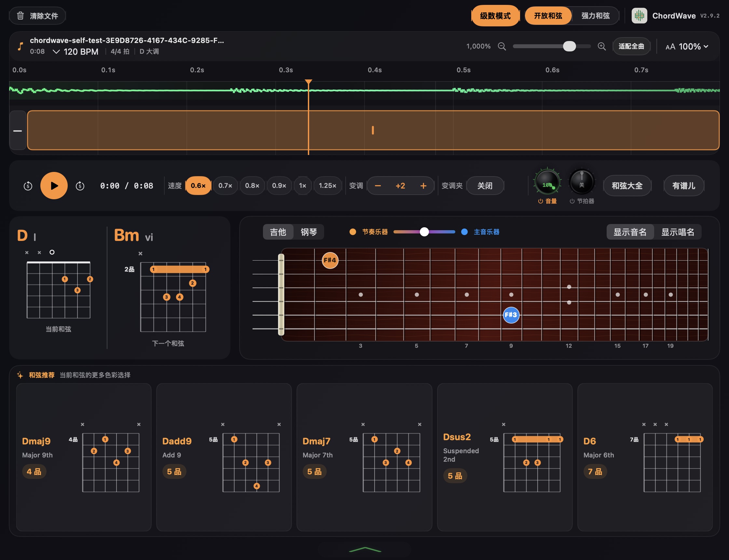Image resolution: width=729 pixels, height=560 pixels.
Task: Click the +2 transpose value
Action: [x=400, y=186]
